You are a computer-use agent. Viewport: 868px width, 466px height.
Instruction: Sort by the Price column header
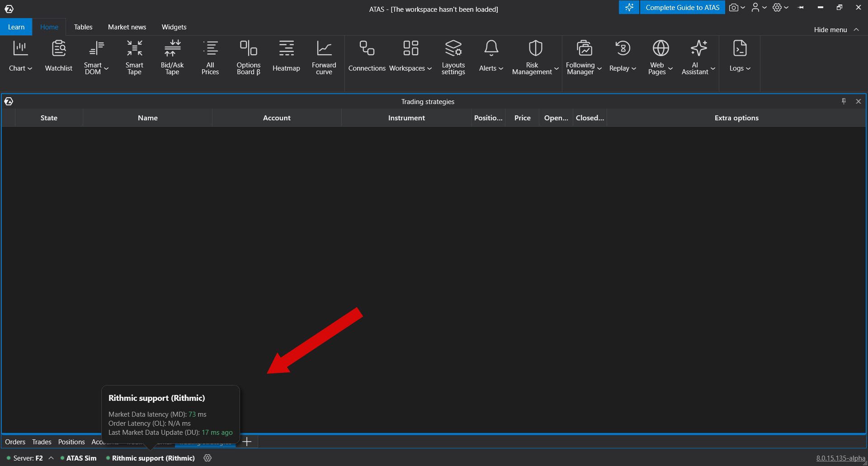pyautogui.click(x=522, y=118)
